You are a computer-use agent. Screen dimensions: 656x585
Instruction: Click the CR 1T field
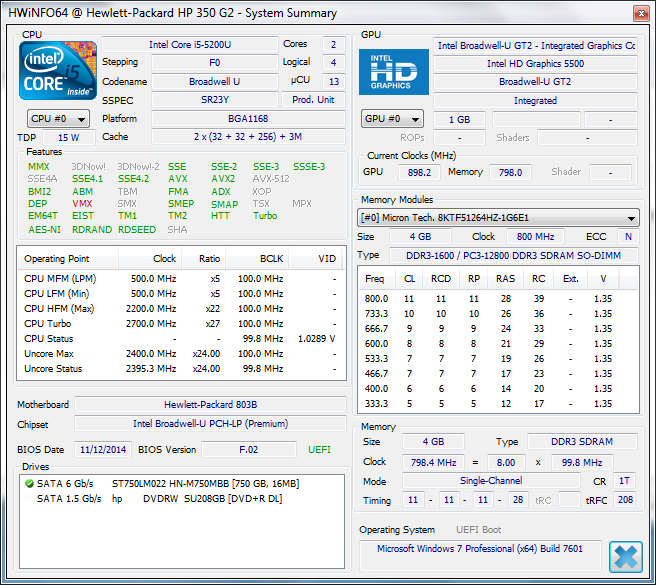(624, 481)
